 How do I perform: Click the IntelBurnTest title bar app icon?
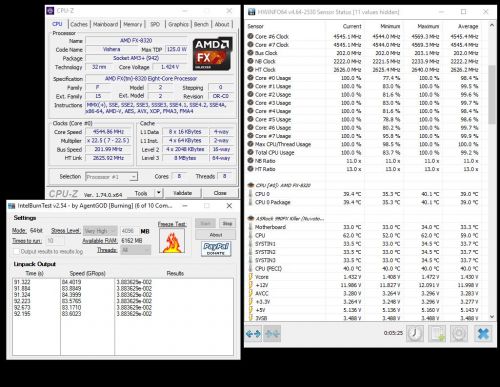click(x=12, y=206)
